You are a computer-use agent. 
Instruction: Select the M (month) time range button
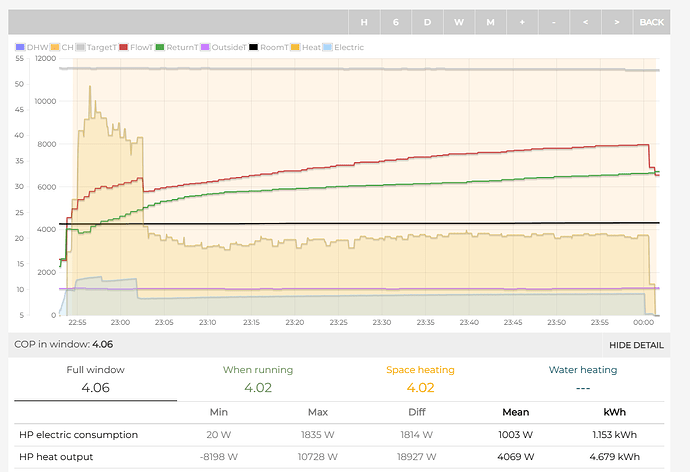click(x=490, y=22)
